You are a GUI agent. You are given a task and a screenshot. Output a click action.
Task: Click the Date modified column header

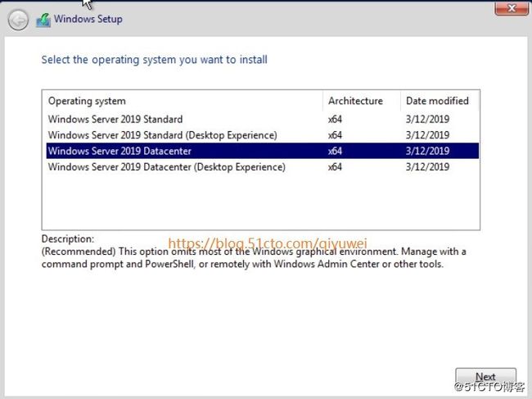pos(437,101)
